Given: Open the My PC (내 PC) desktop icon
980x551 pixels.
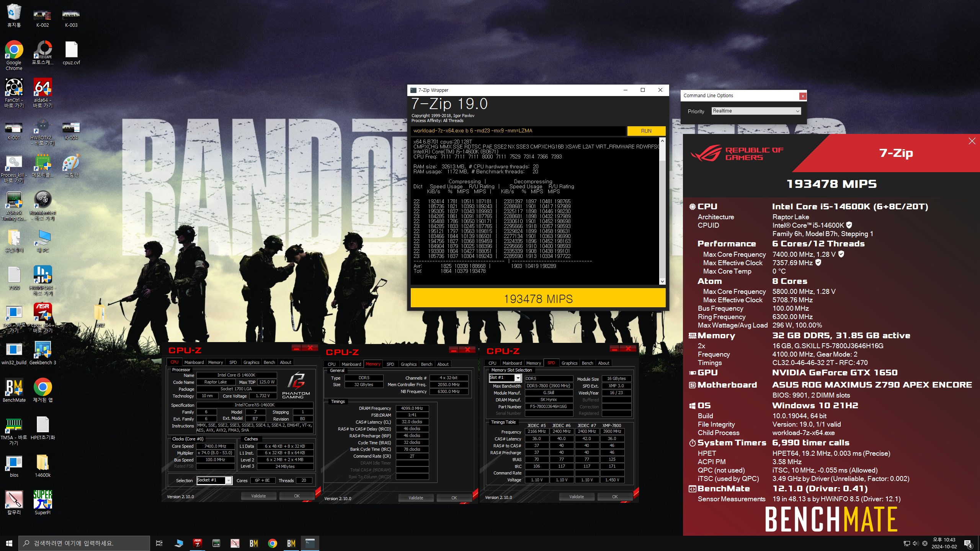Looking at the screenshot, I should 42,241.
